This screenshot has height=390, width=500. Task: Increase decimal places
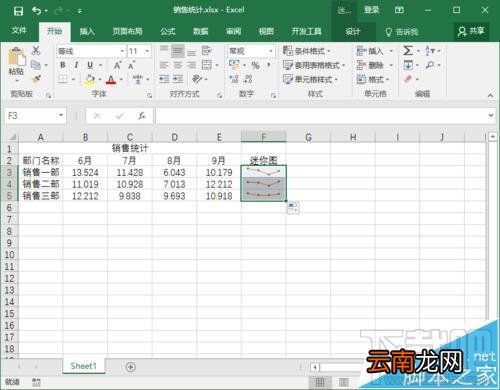tap(234, 79)
